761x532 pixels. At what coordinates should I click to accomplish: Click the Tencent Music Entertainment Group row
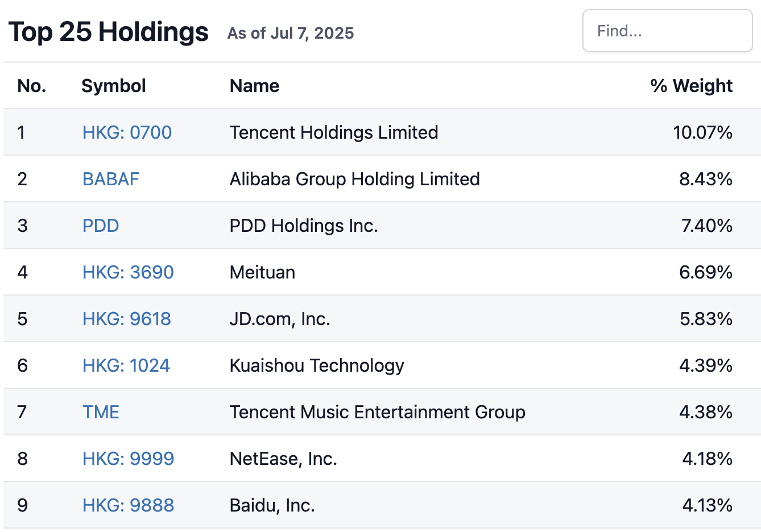pyautogui.click(x=377, y=412)
